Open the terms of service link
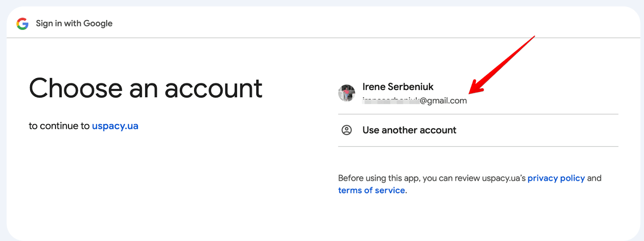The width and height of the screenshot is (644, 241). pyautogui.click(x=372, y=190)
